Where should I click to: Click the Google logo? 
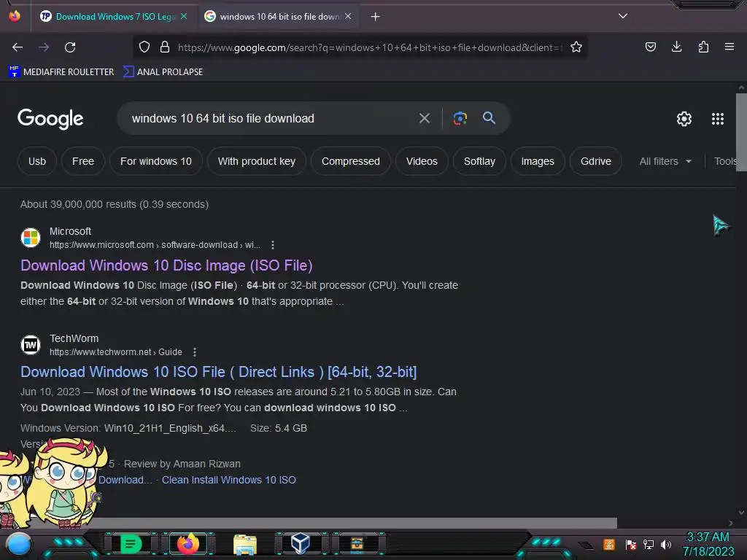click(x=50, y=119)
